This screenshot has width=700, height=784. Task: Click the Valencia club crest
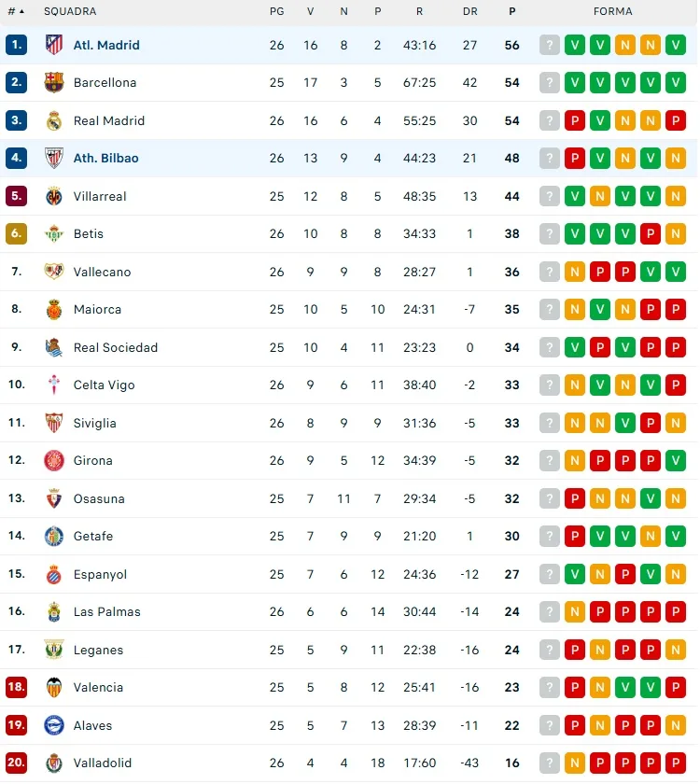tap(54, 687)
